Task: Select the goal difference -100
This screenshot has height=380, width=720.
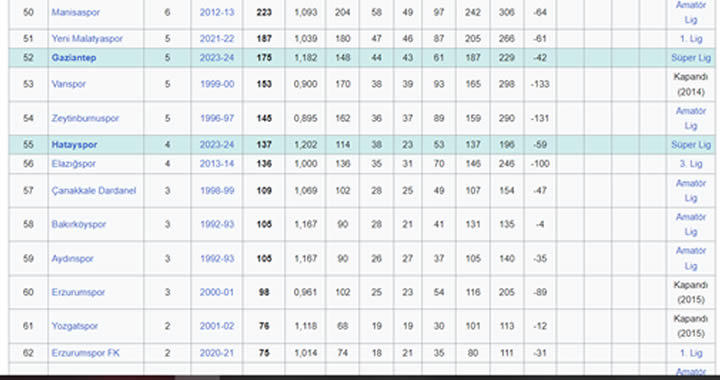Action: [x=540, y=164]
